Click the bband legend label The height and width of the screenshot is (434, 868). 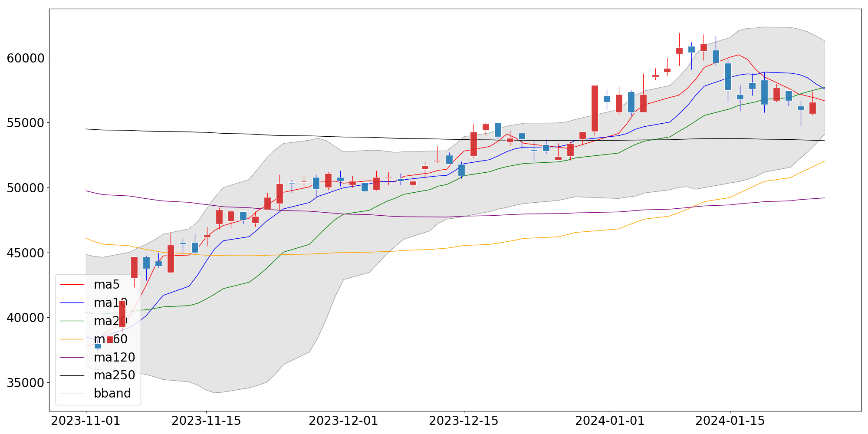click(112, 393)
